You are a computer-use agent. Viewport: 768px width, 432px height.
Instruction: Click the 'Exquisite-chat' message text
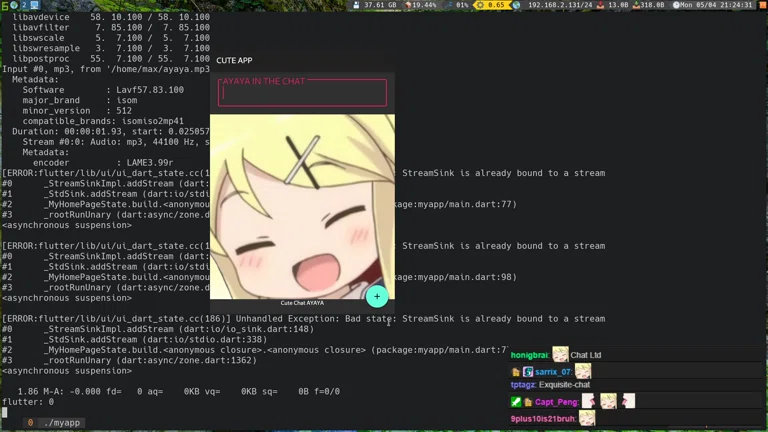click(x=564, y=385)
